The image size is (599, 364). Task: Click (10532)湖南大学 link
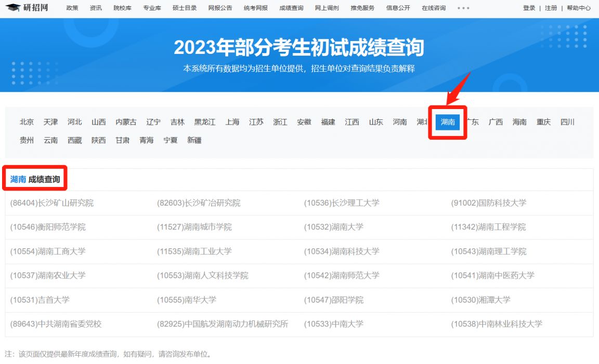pos(334,227)
